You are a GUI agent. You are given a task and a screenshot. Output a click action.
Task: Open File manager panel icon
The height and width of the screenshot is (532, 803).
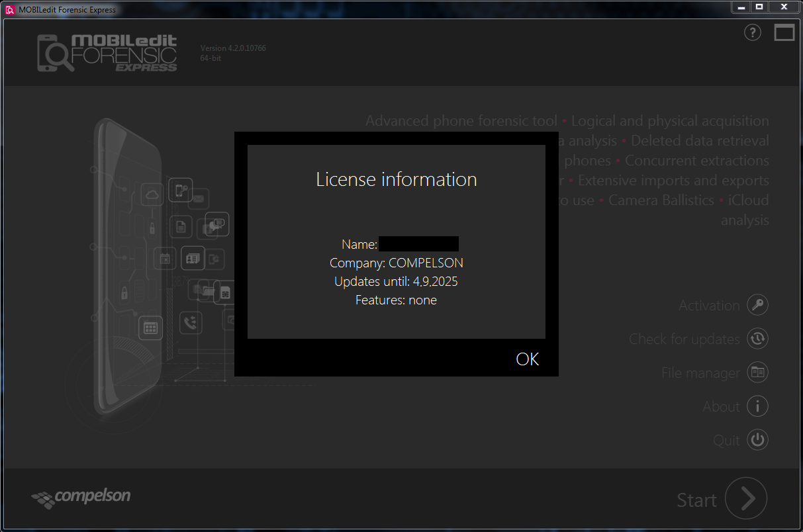pyautogui.click(x=758, y=373)
